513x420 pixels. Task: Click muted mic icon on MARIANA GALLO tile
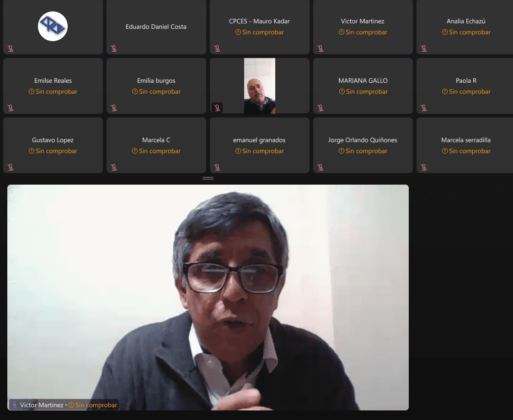[x=321, y=108]
